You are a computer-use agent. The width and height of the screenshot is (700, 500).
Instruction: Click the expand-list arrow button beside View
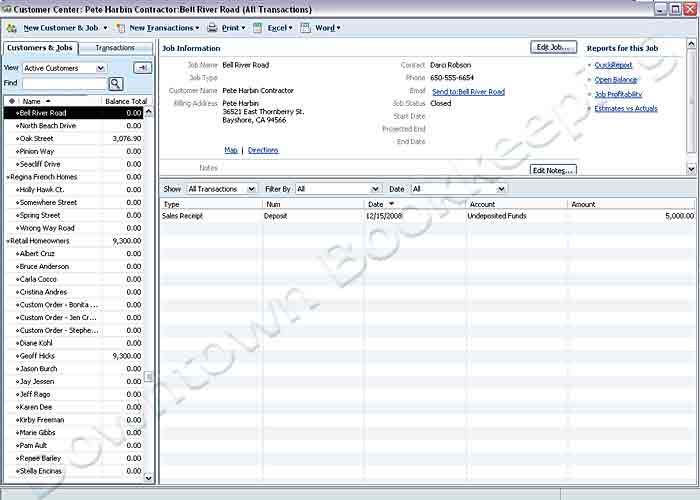(x=143, y=68)
